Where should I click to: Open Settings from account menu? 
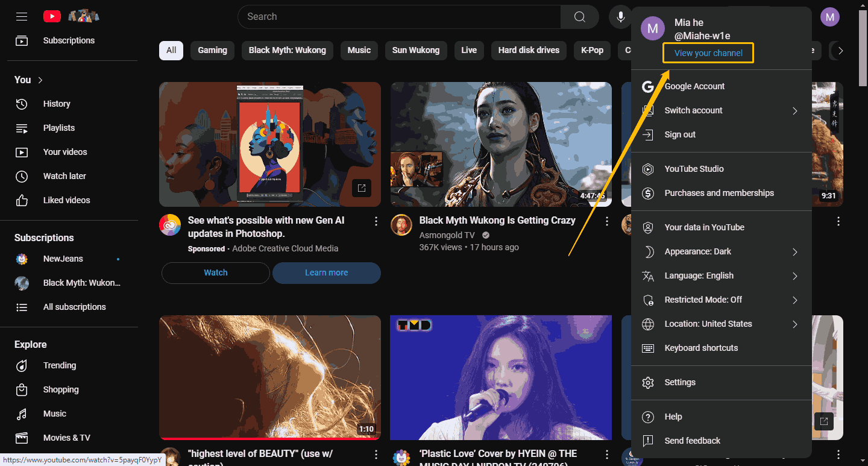tap(722, 382)
